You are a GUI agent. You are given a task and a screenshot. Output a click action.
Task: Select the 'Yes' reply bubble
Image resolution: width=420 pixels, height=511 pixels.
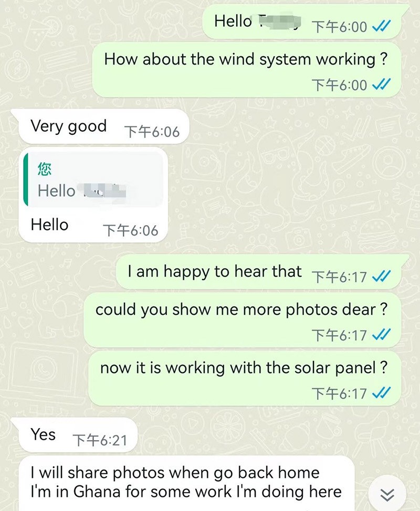[x=78, y=435]
